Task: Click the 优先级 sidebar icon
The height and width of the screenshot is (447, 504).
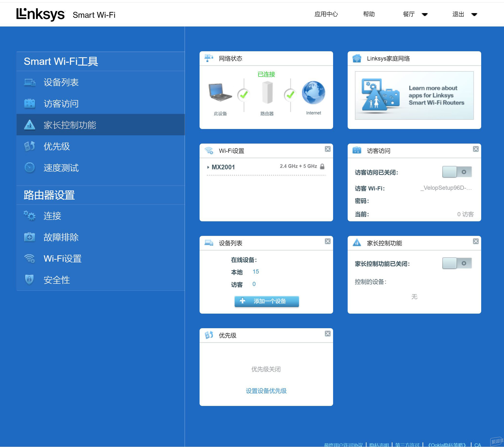Action: coord(30,146)
